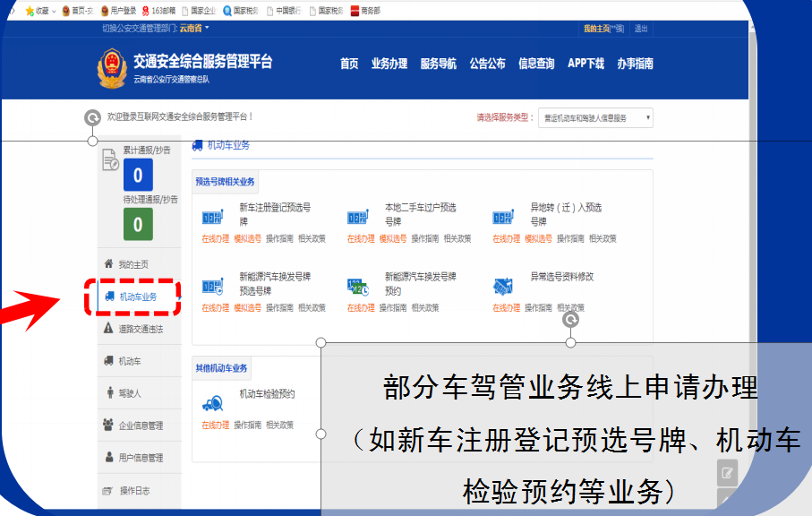Select 企业信息管理 in the left sidebar
The image size is (812, 516).
pyautogui.click(x=141, y=426)
